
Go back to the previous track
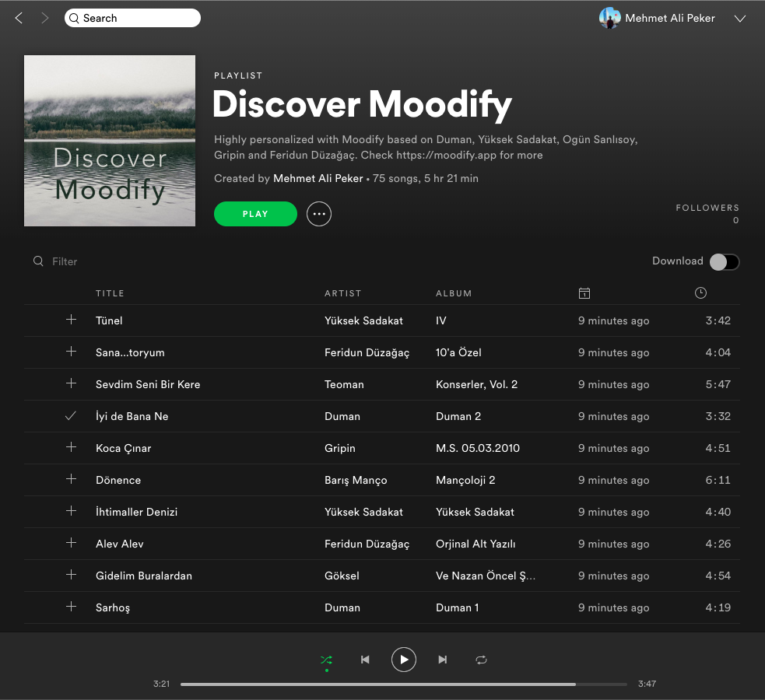[x=365, y=659]
